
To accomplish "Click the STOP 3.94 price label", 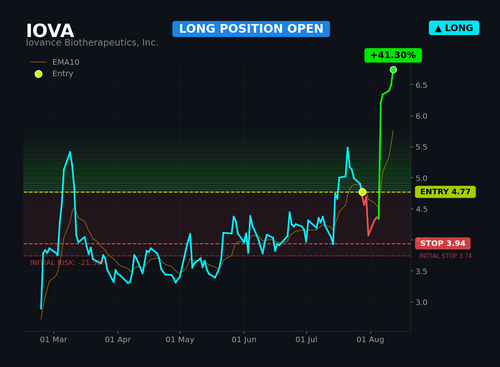I will coord(443,243).
